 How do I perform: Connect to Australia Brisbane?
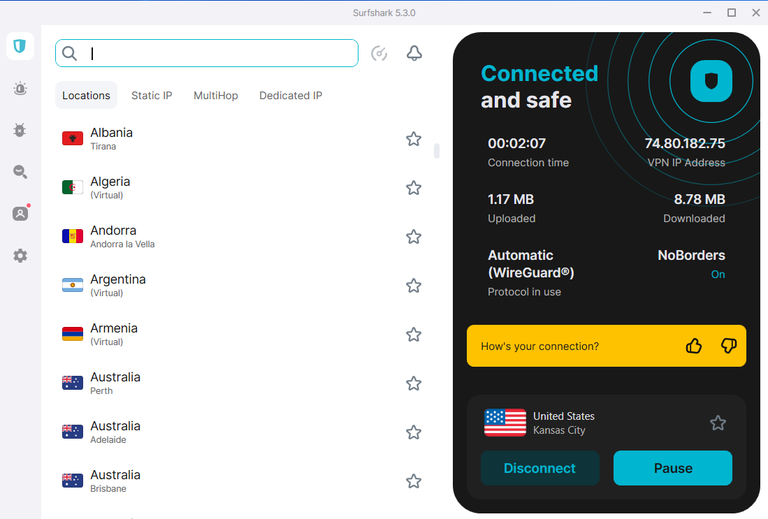point(240,481)
